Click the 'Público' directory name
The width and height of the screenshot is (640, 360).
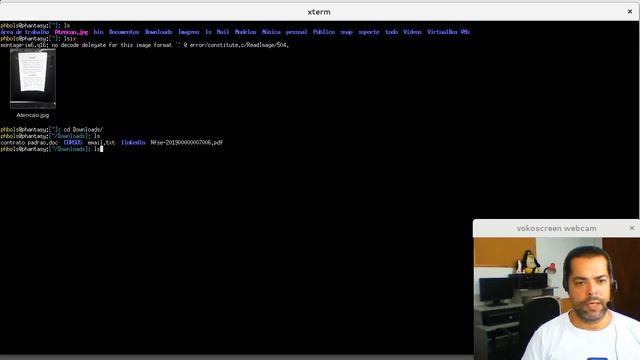(x=324, y=32)
